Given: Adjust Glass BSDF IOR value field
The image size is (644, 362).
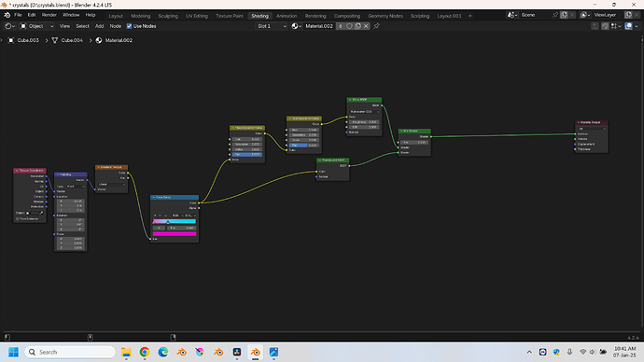Looking at the screenshot, I should [364, 127].
